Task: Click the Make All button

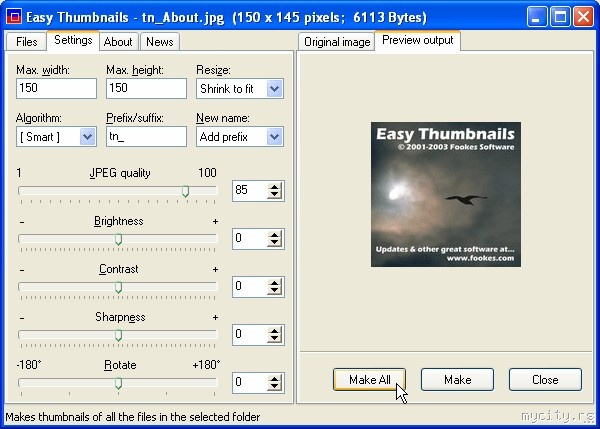Action: [x=369, y=380]
